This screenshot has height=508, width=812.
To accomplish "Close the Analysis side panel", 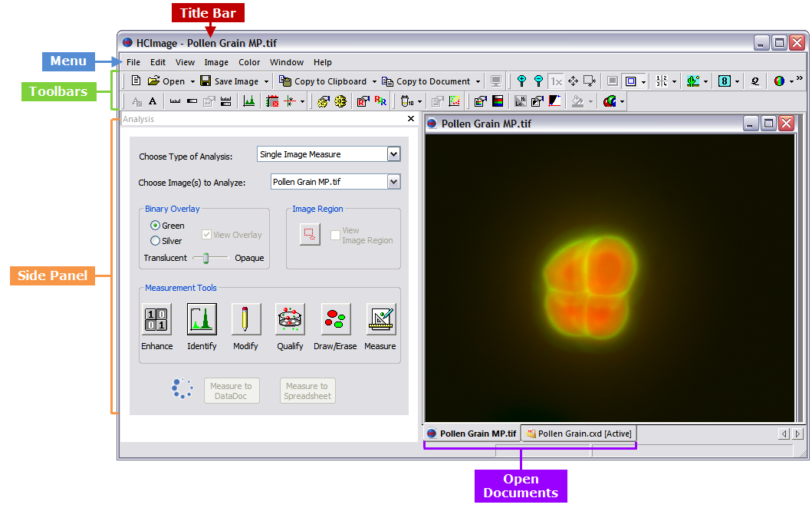I will pyautogui.click(x=411, y=119).
